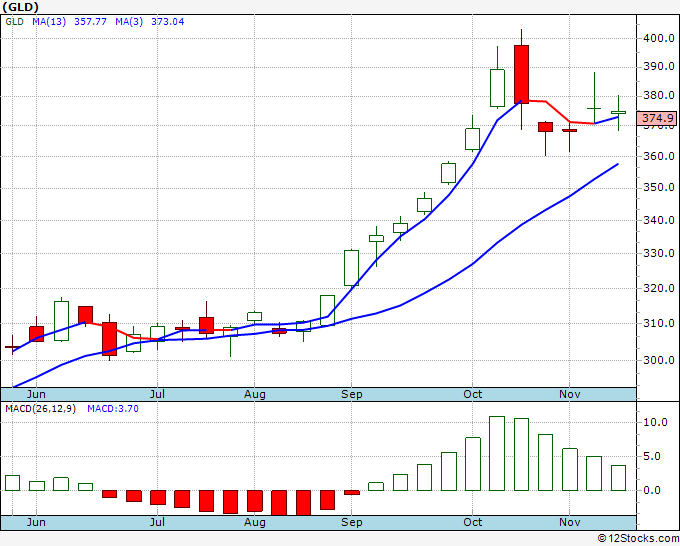Viewport: 680px width, 546px height.
Task: Click Aug on the MACD panel time axis
Action: [x=255, y=522]
